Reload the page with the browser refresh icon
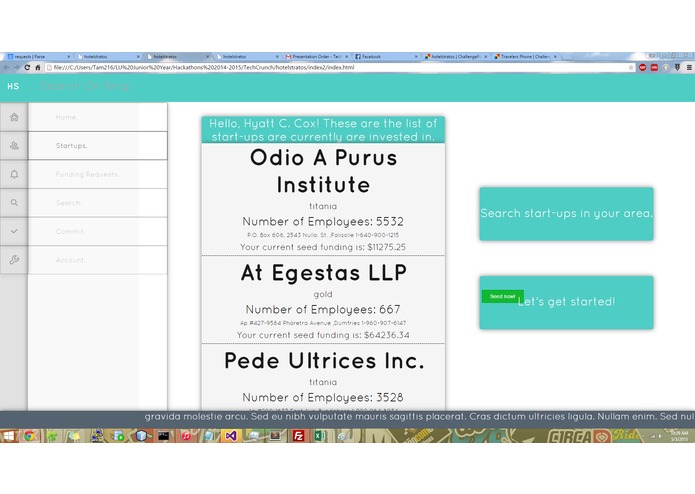 27,67
